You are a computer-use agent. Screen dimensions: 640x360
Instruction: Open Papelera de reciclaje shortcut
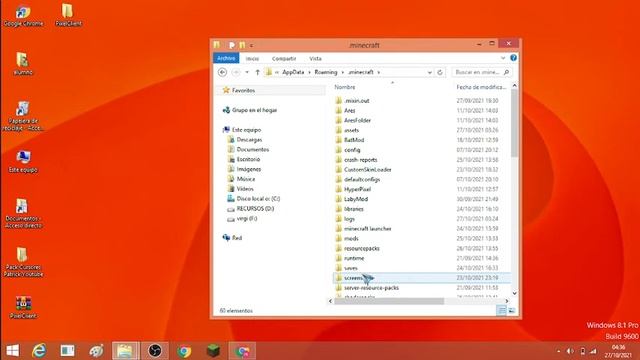pyautogui.click(x=23, y=116)
